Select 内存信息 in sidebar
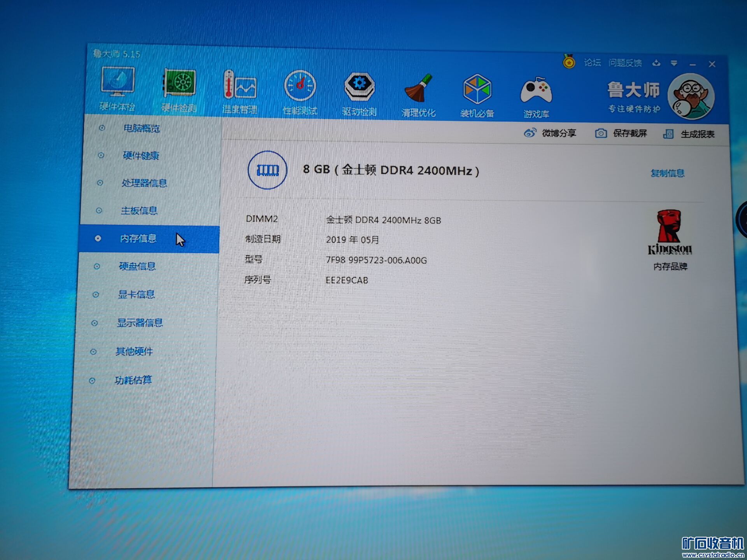Image resolution: width=747 pixels, height=560 pixels. (x=149, y=238)
